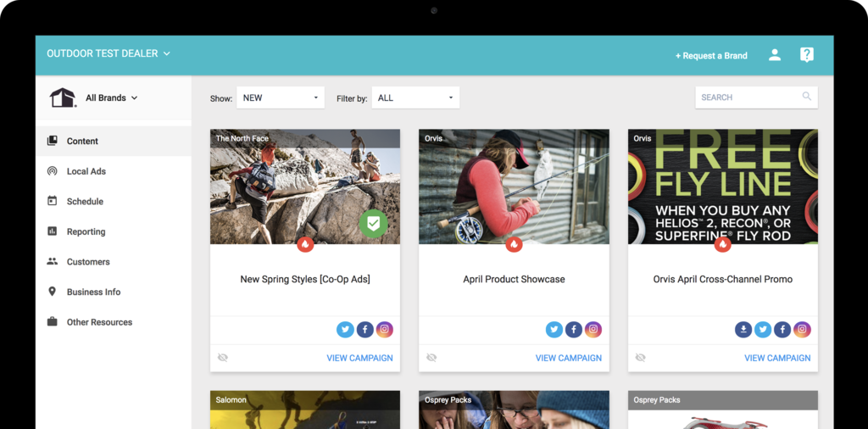Click the green verified shield badge on North Face image
The image size is (868, 429).
(374, 224)
